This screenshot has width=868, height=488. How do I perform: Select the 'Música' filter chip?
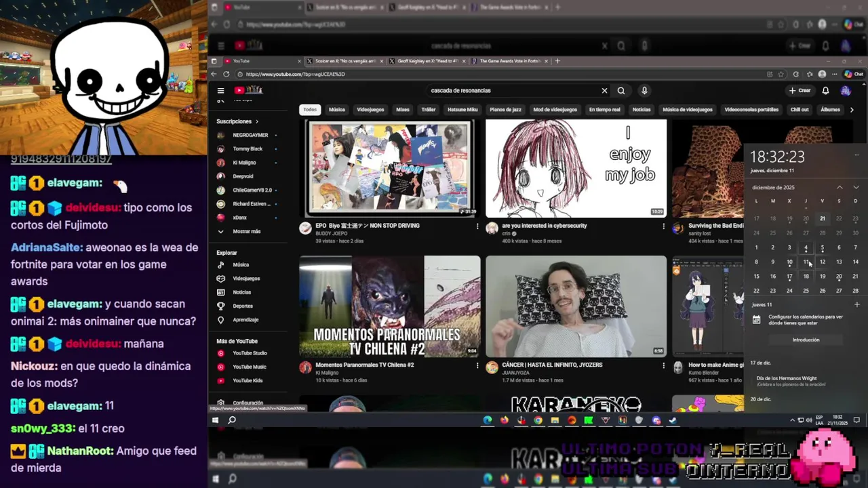point(337,109)
